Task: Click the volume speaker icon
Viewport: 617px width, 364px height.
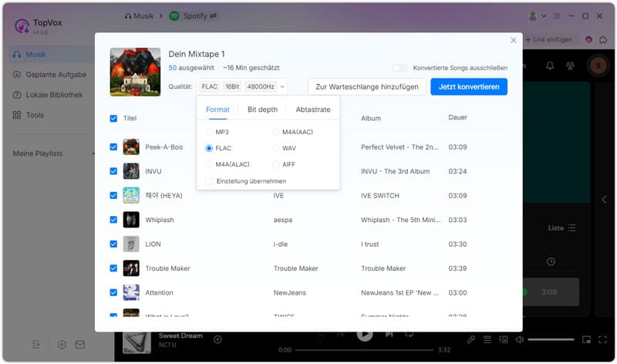Action: pyautogui.click(x=520, y=339)
